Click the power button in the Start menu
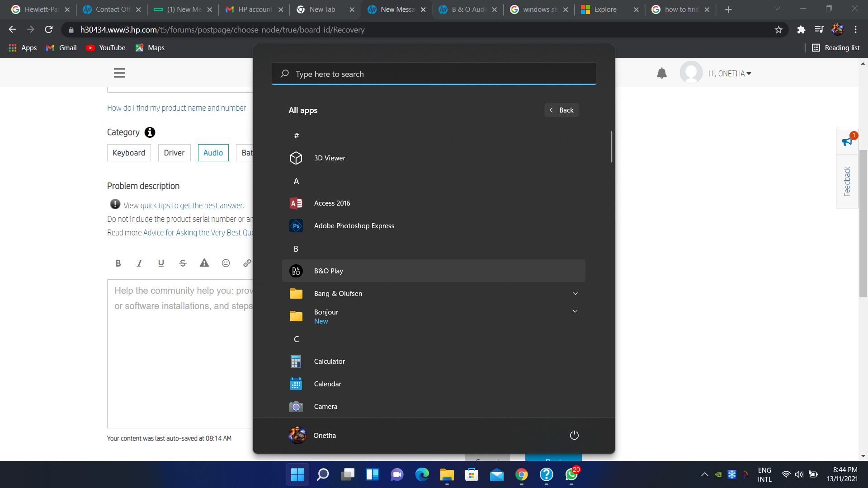 [574, 435]
